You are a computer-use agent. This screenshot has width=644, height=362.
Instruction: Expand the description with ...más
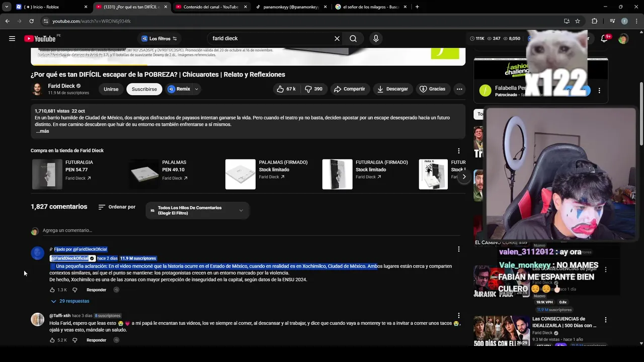pos(42,131)
